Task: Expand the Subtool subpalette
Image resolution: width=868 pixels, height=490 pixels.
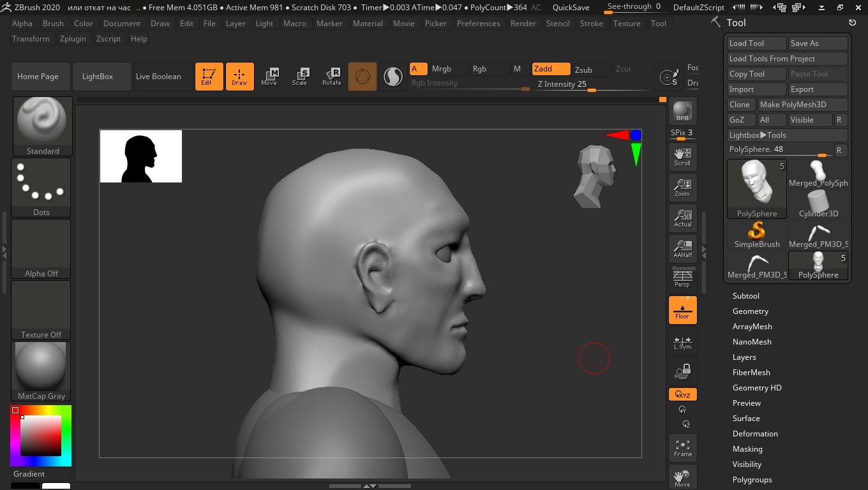Action: (745, 296)
